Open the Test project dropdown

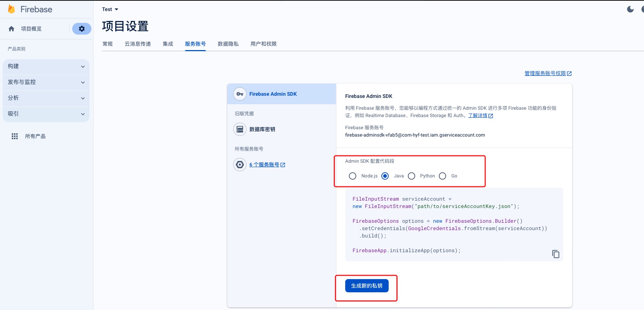tap(110, 9)
